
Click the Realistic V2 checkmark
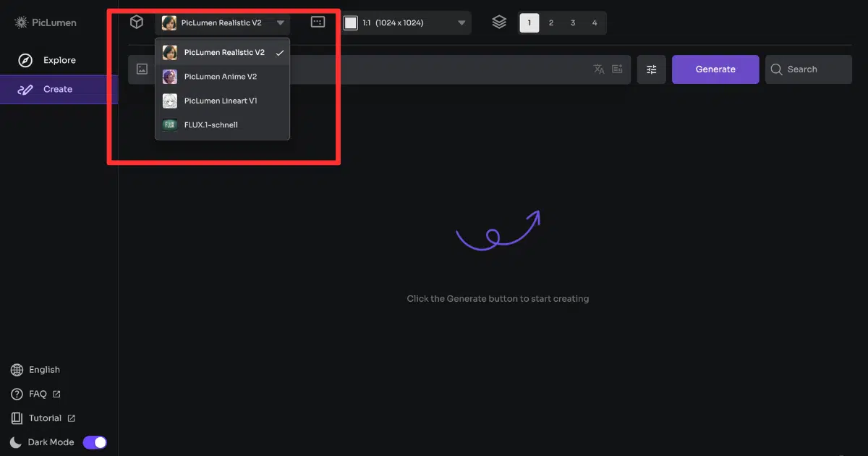pos(279,53)
